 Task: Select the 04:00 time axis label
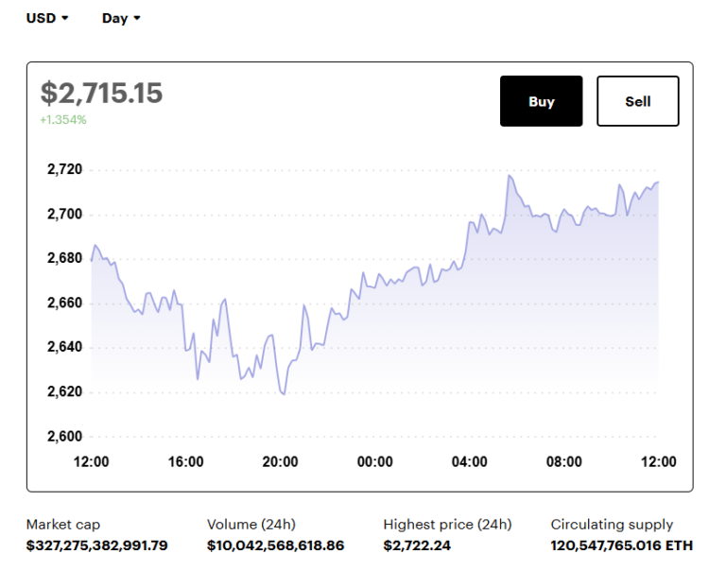click(470, 462)
